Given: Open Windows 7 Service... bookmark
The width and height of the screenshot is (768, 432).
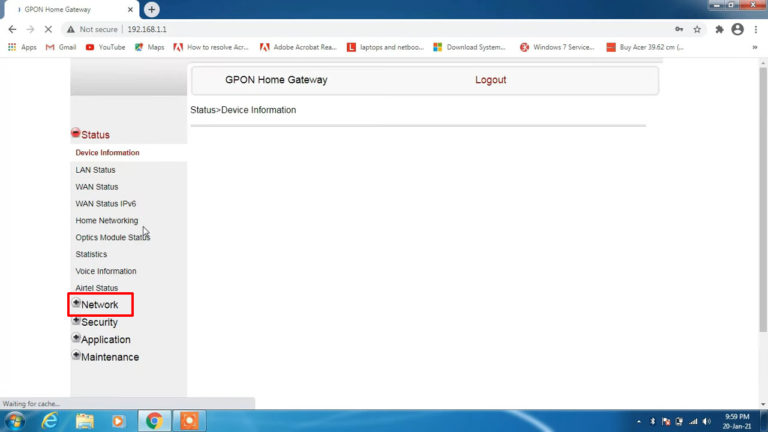Looking at the screenshot, I should [557, 47].
